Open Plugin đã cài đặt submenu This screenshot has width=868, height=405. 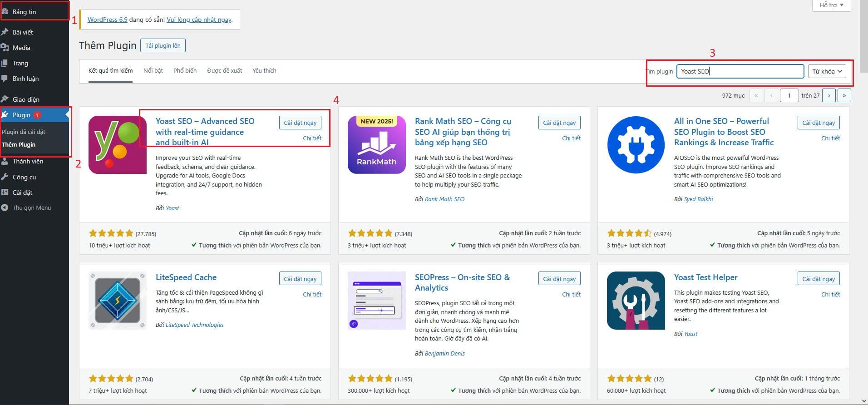click(x=24, y=132)
